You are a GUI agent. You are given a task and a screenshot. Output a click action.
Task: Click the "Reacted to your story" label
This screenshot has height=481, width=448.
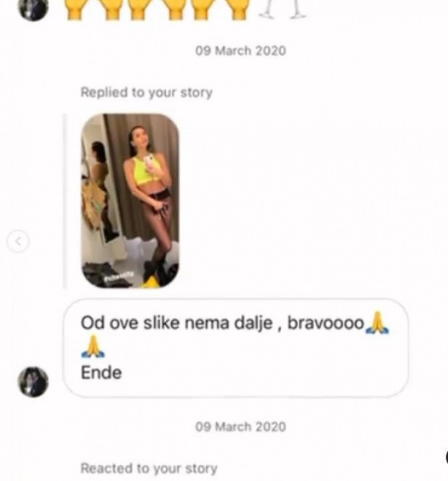149,469
